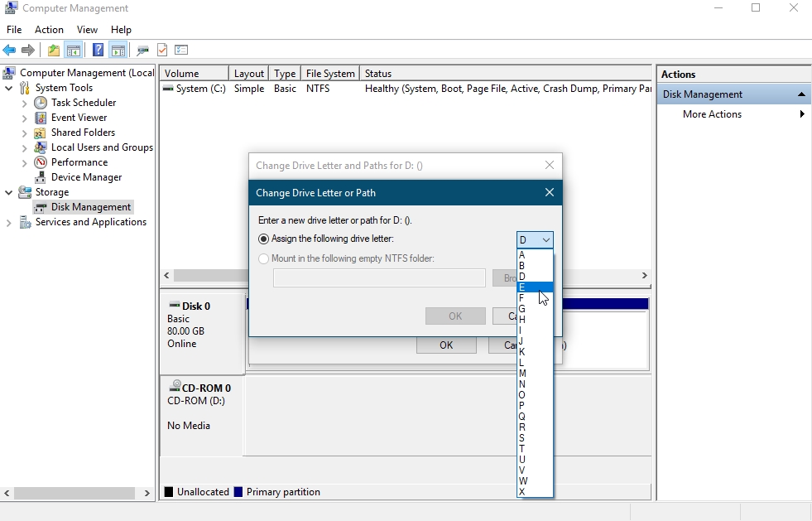Select the Disk 0 label block
Viewport: 812px width, 521px height.
[x=203, y=334]
